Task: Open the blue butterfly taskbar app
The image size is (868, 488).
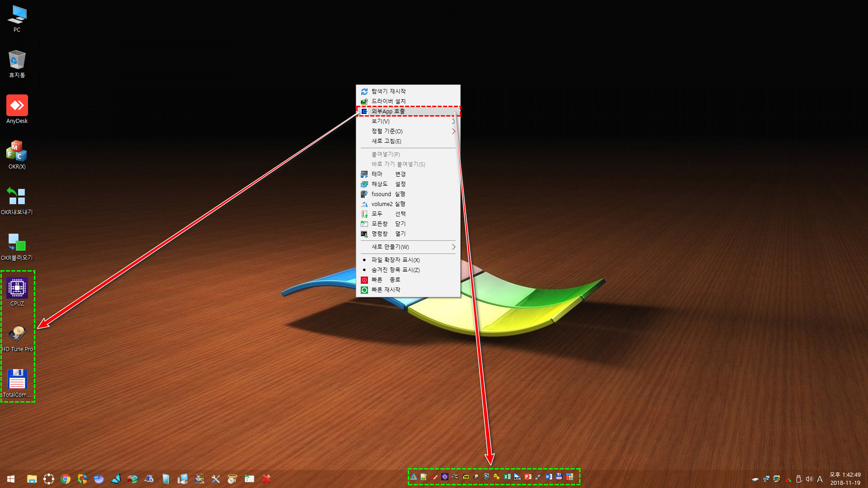Action: (x=116, y=479)
